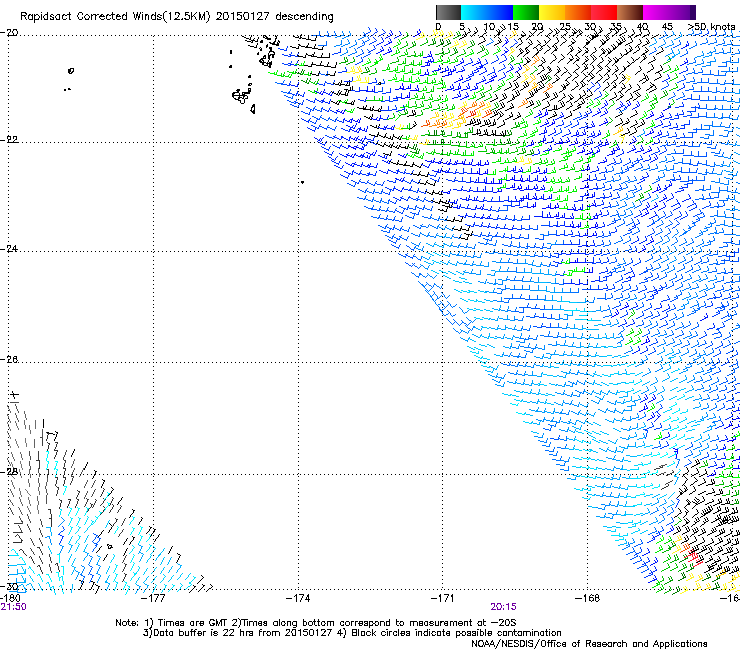
Task: Click the '-177' longitude axis label
Action: tap(154, 598)
